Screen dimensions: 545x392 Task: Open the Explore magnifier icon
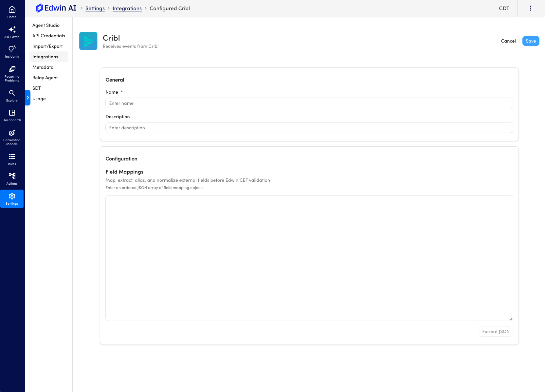[12, 93]
